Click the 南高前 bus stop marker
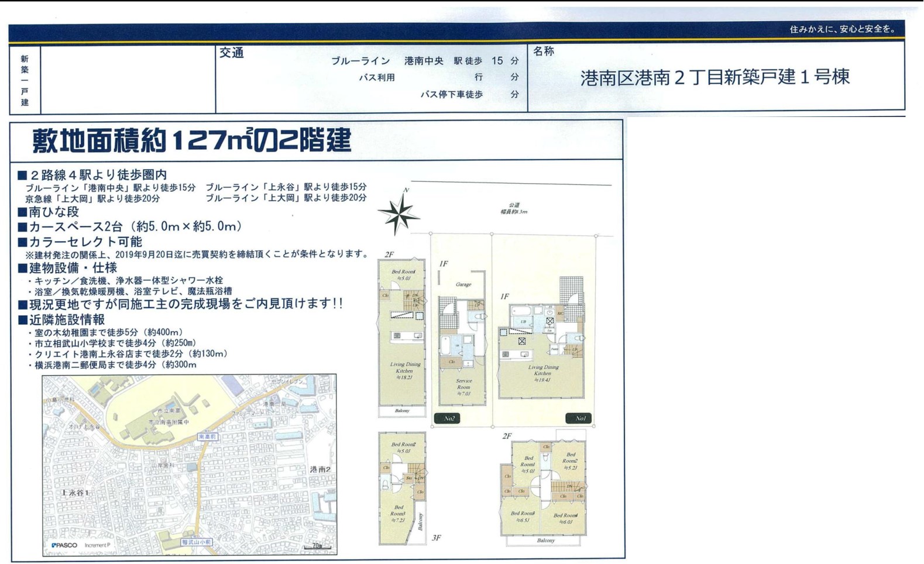The width and height of the screenshot is (924, 564). pos(207,436)
